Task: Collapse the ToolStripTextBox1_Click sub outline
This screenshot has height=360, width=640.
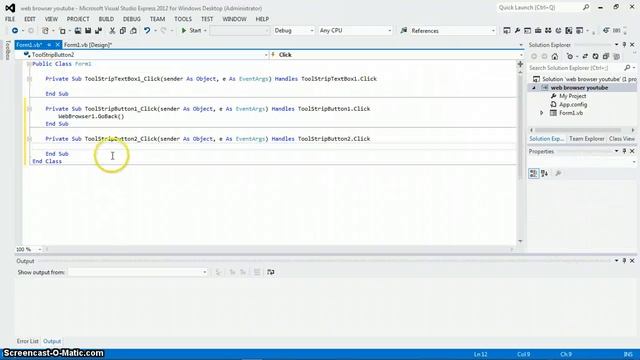Action: pos(29,79)
